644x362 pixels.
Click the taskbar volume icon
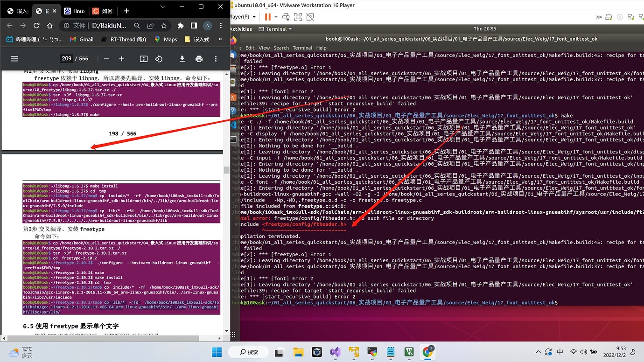[584, 352]
